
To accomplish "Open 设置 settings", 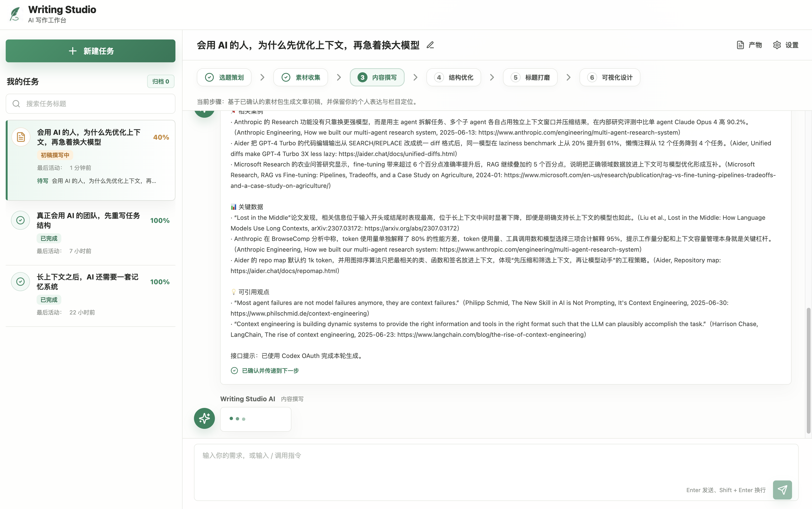I will pos(785,45).
